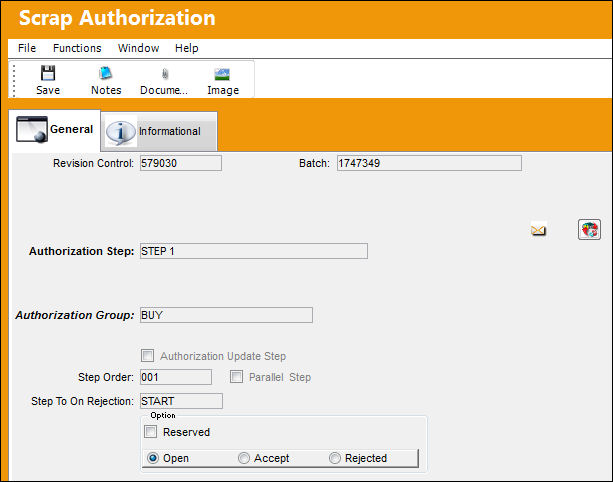Click the Step To On Rejection field

[181, 401]
